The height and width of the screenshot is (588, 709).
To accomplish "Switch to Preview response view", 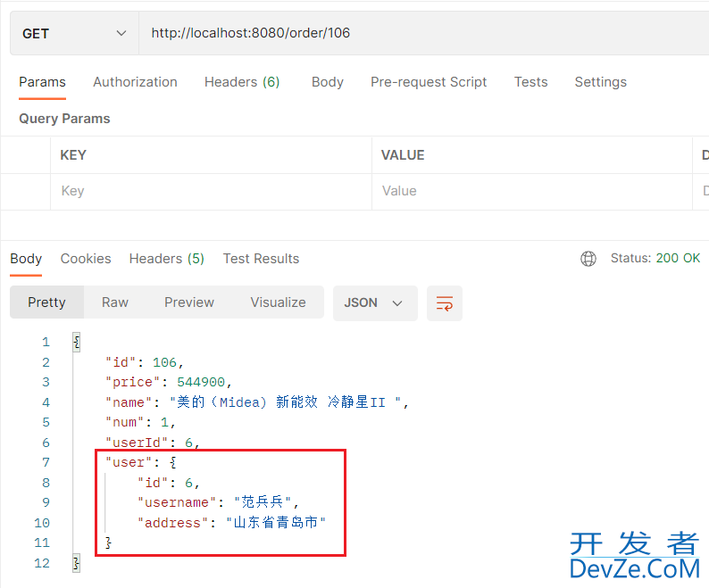I will pyautogui.click(x=189, y=302).
